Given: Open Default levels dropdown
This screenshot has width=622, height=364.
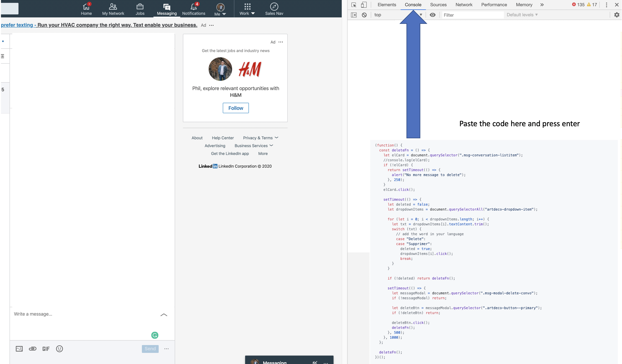Looking at the screenshot, I should point(522,15).
